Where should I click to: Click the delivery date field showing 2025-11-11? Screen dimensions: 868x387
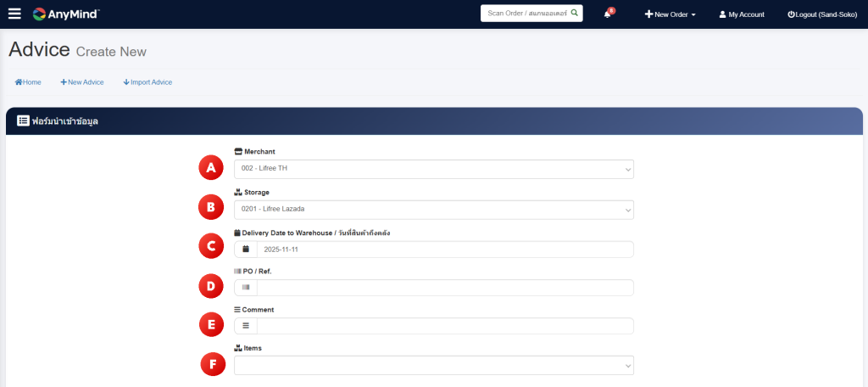coord(444,250)
